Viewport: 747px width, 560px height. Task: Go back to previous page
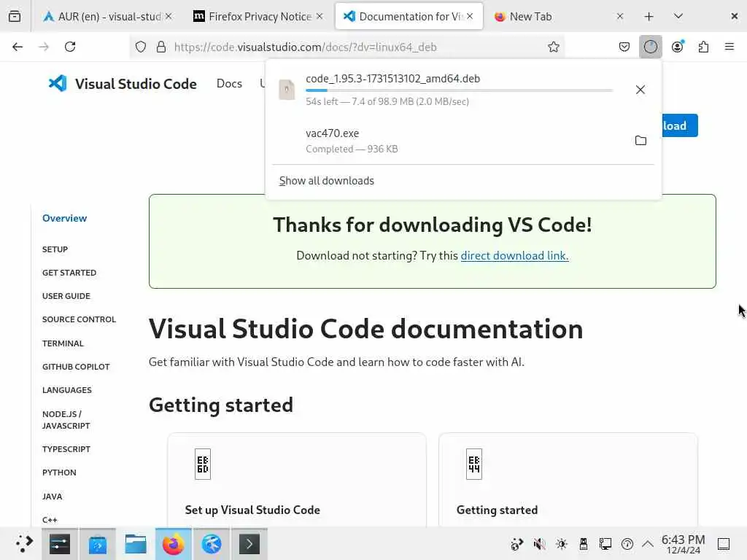coord(18,47)
